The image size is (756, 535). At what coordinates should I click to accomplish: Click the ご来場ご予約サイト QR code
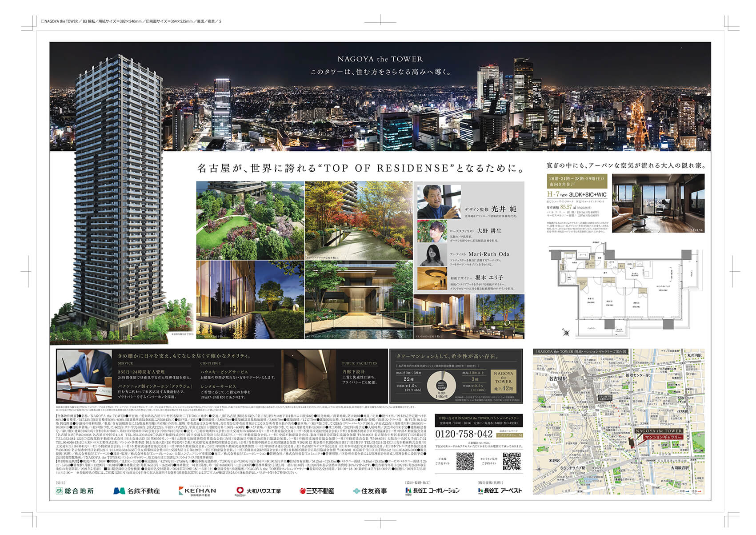pos(465,461)
